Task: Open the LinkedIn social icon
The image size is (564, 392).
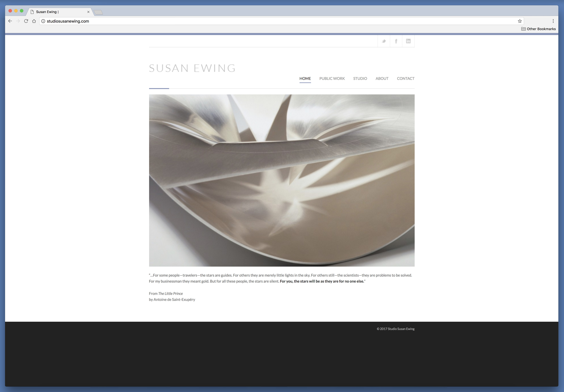Action: 408,41
